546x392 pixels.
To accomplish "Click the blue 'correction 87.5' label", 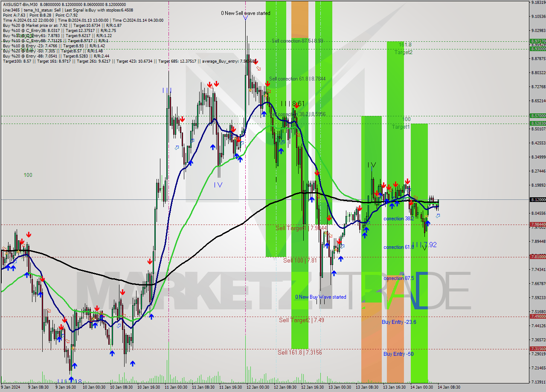I will [399, 278].
